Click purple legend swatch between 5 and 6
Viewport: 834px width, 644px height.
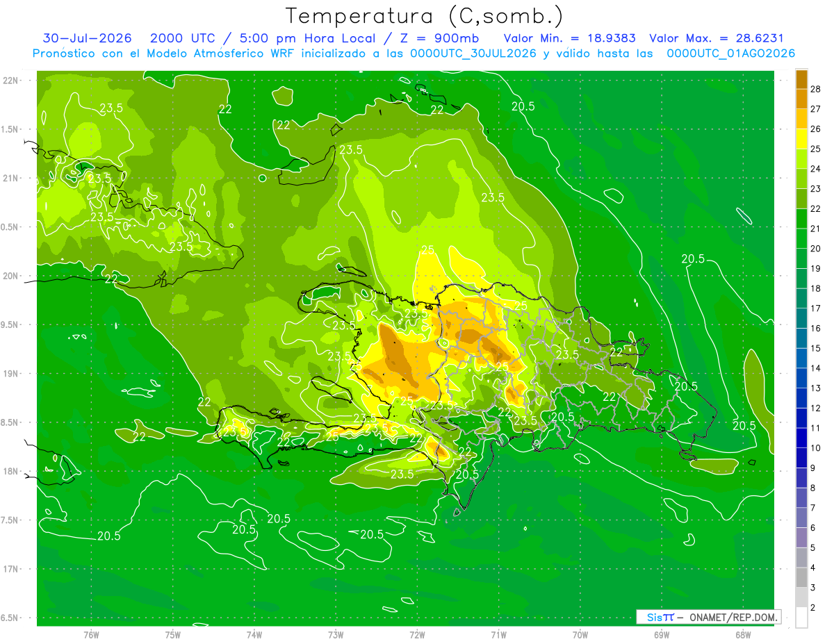801,538
